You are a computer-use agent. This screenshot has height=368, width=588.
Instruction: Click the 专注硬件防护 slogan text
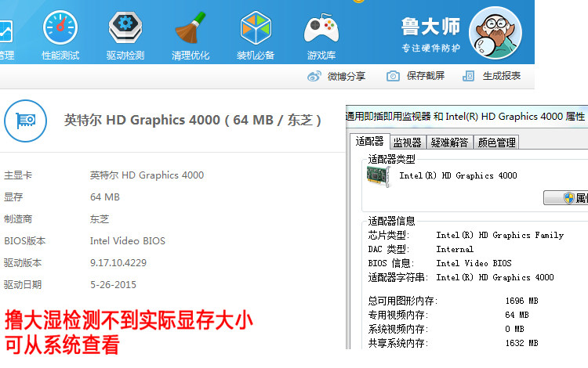pos(431,48)
